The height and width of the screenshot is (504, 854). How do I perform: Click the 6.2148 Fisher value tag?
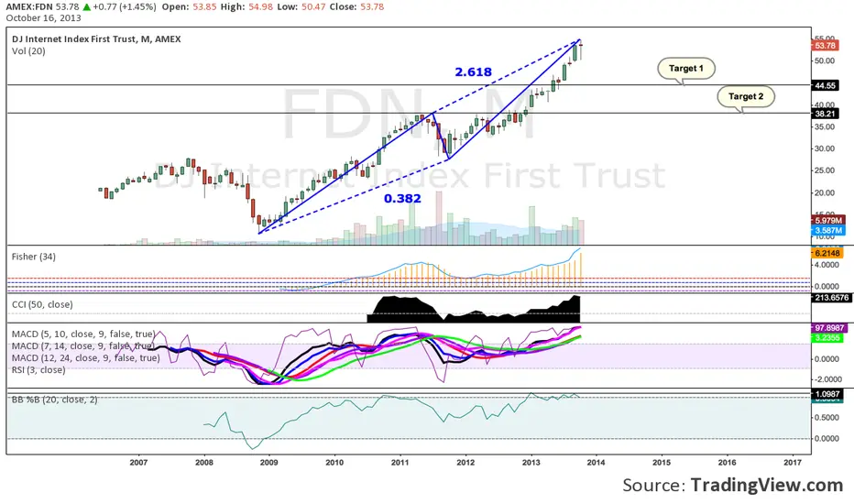(827, 253)
